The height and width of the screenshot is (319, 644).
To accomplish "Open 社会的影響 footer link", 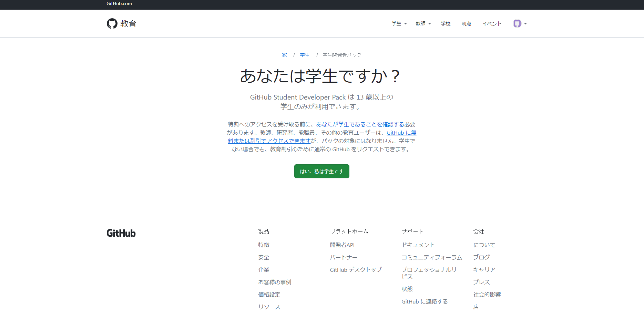I will coord(487,295).
